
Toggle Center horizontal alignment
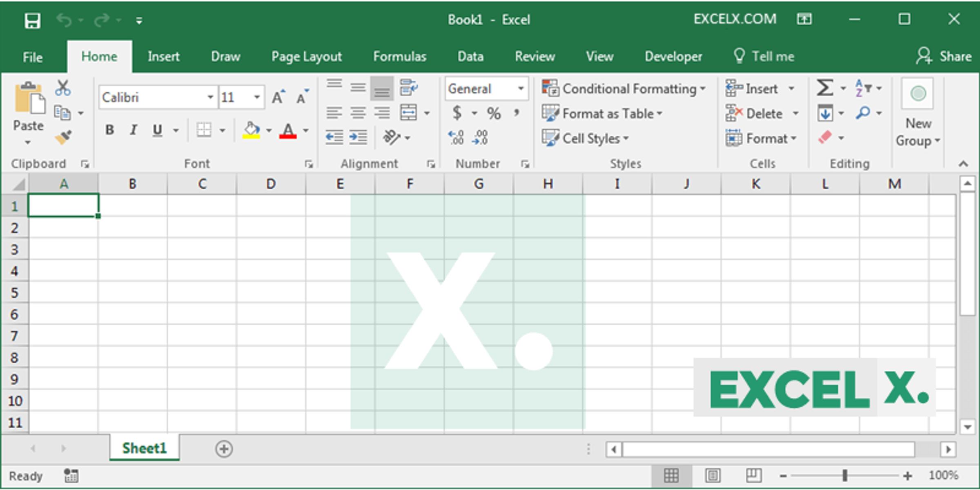point(358,112)
